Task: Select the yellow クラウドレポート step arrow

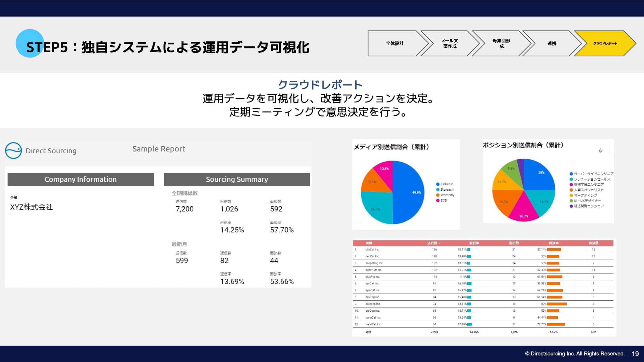Action: tap(605, 43)
